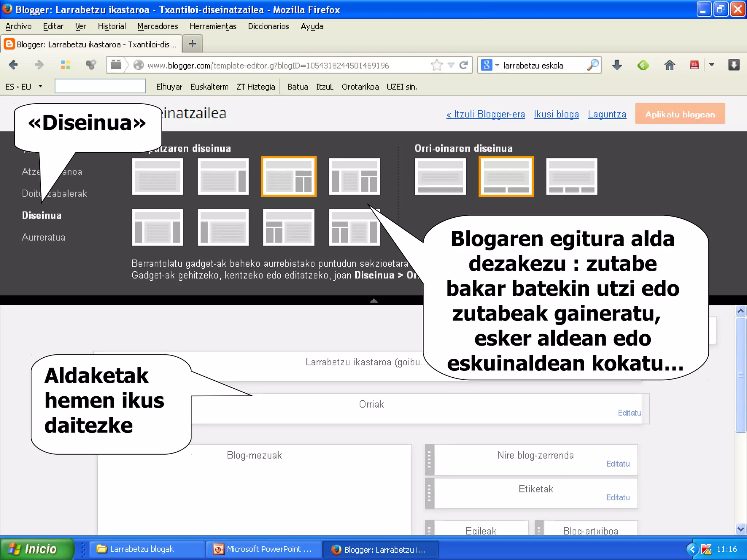Click the dictionary search input field
747x560 pixels.
tap(100, 86)
